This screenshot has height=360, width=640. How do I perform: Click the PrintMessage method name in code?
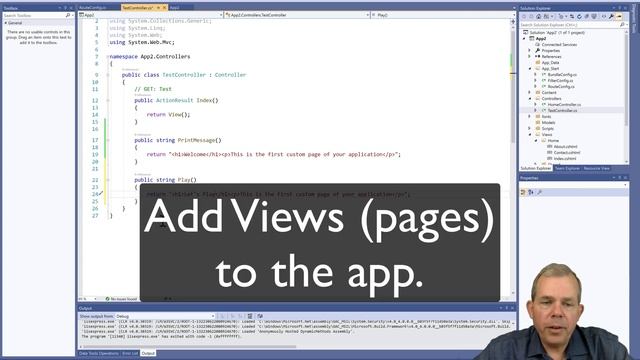tap(196, 140)
